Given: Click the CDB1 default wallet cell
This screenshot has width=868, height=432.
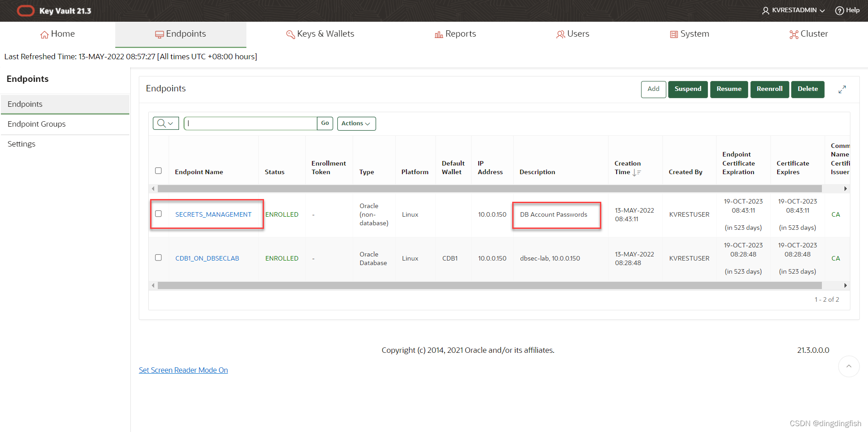Looking at the screenshot, I should [450, 258].
